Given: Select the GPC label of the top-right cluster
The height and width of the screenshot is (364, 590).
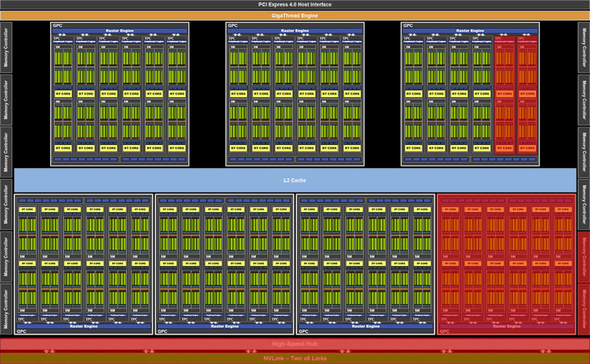Looking at the screenshot, I should click(408, 25).
